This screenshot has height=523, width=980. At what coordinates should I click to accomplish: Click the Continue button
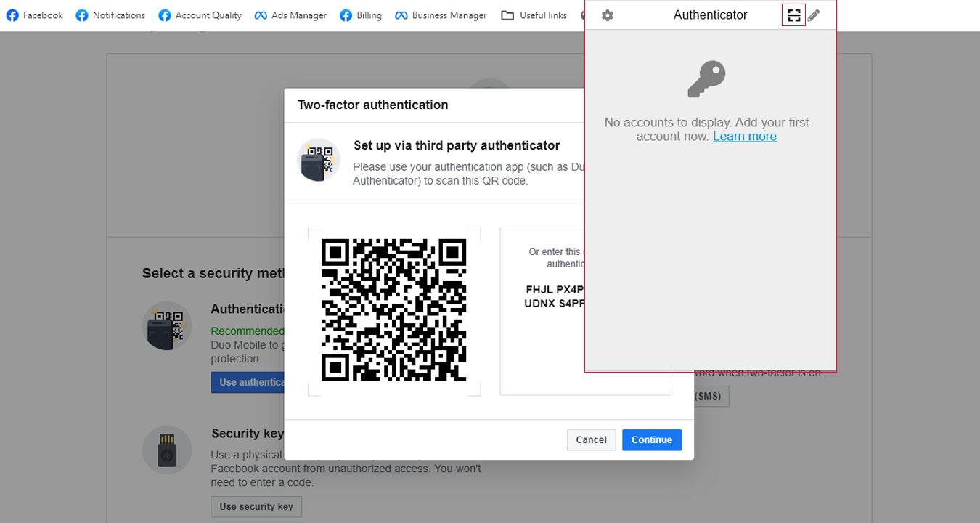click(652, 439)
